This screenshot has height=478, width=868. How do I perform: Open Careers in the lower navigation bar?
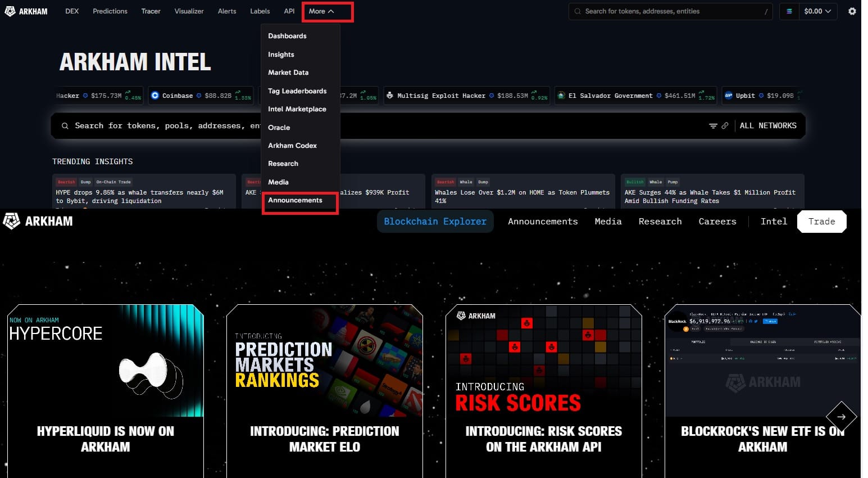tap(717, 222)
